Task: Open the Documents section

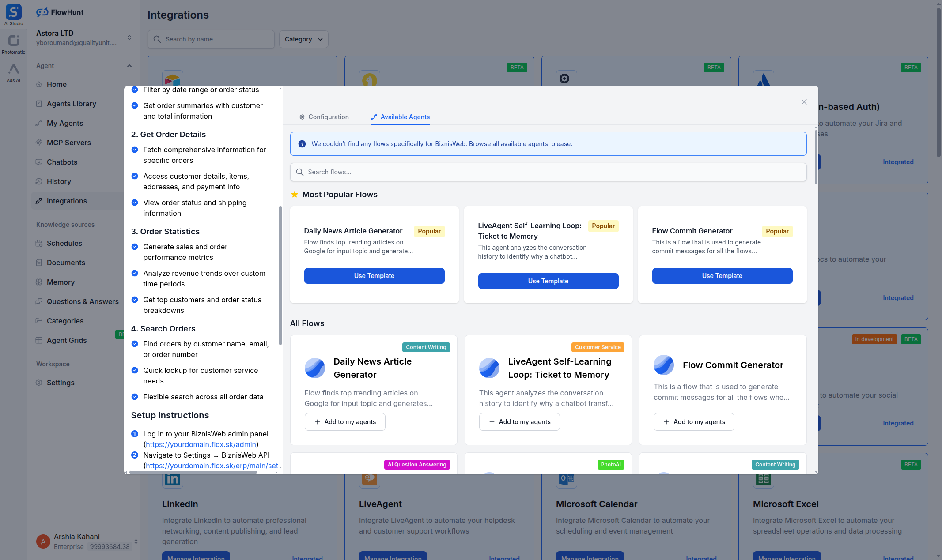Action: (x=66, y=263)
